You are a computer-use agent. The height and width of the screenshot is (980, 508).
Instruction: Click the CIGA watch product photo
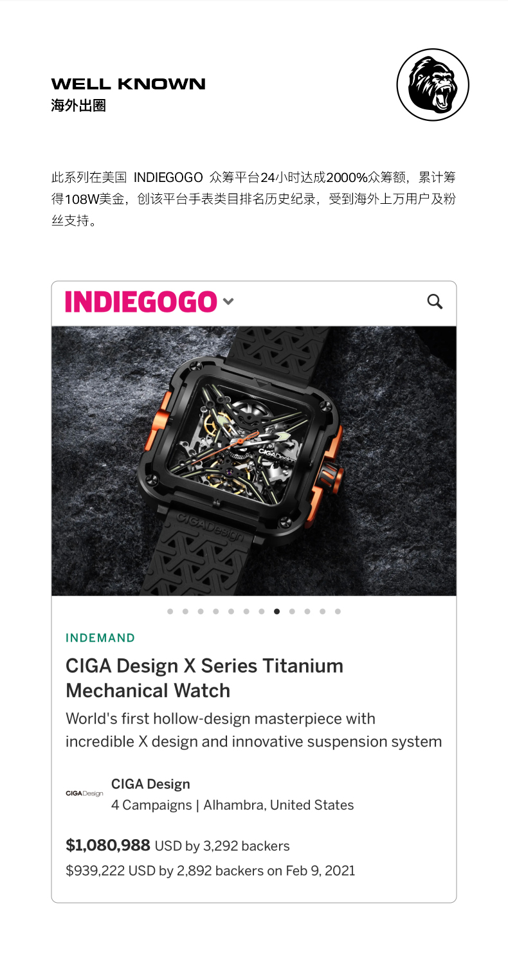pos(254,460)
